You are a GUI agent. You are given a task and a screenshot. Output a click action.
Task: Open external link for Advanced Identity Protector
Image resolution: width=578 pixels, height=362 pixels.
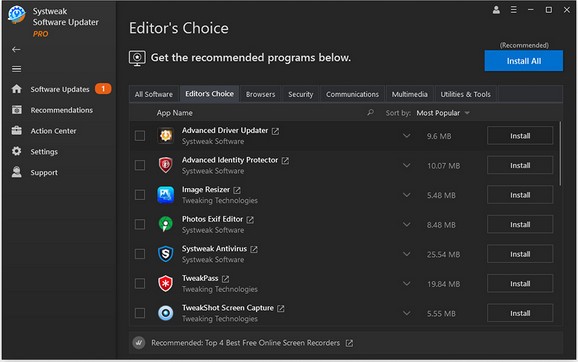click(x=285, y=161)
